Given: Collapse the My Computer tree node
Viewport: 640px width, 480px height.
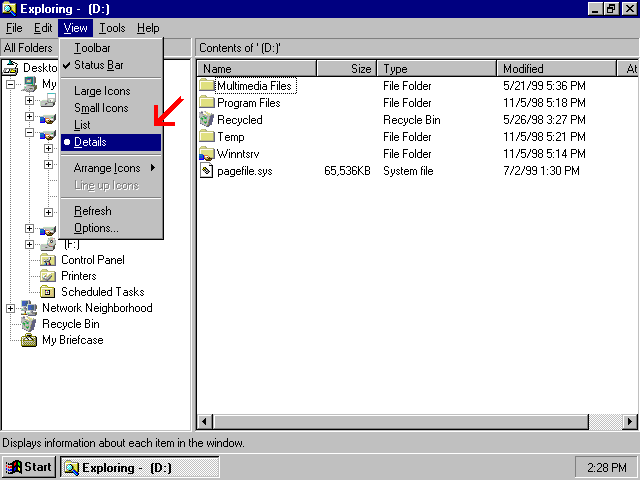Looking at the screenshot, I should 10,84.
